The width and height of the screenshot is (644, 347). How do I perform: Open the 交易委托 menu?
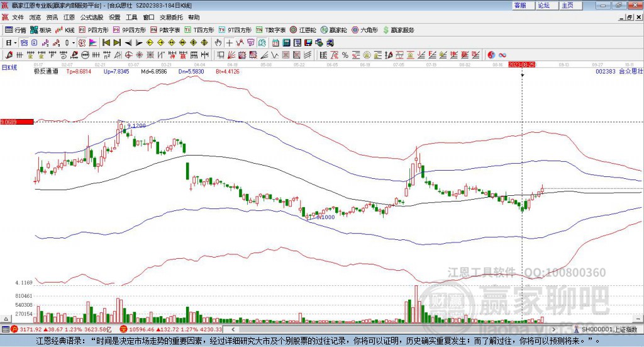pyautogui.click(x=171, y=17)
